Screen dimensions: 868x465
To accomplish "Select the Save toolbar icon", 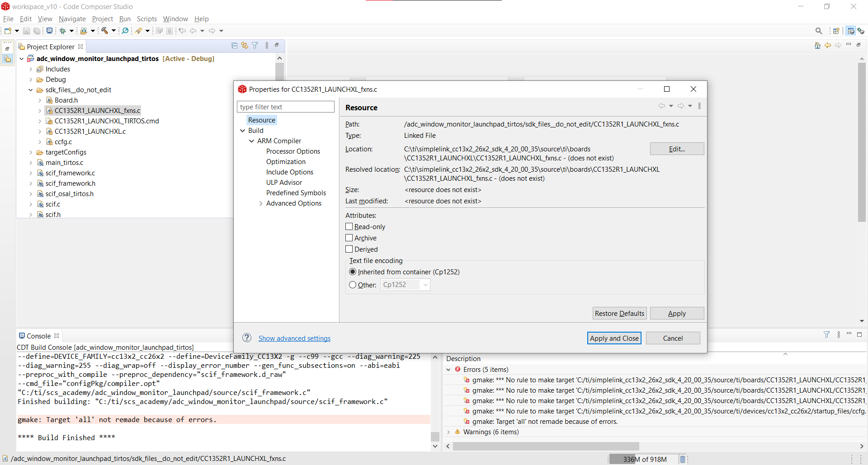I will (26, 30).
